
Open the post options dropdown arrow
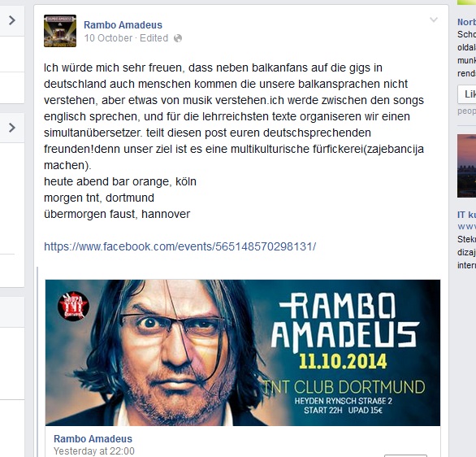[x=434, y=20]
